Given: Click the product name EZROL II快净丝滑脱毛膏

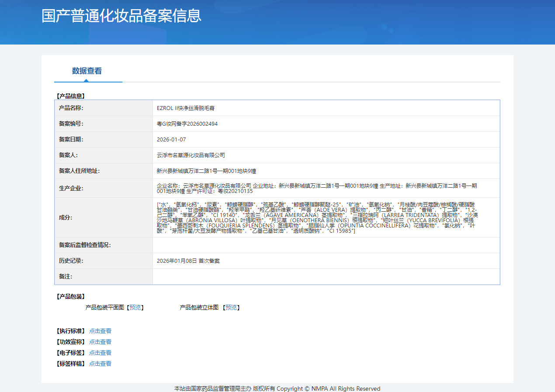Looking at the screenshot, I should [186, 108].
